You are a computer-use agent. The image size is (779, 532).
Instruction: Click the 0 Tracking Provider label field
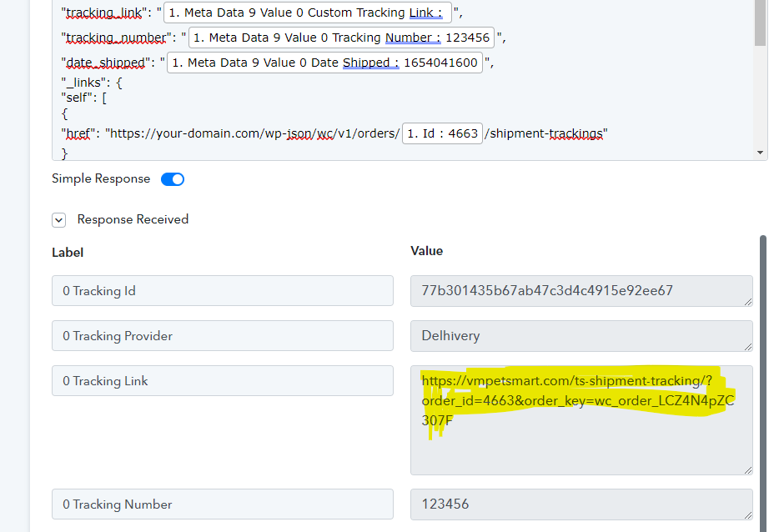tap(223, 336)
